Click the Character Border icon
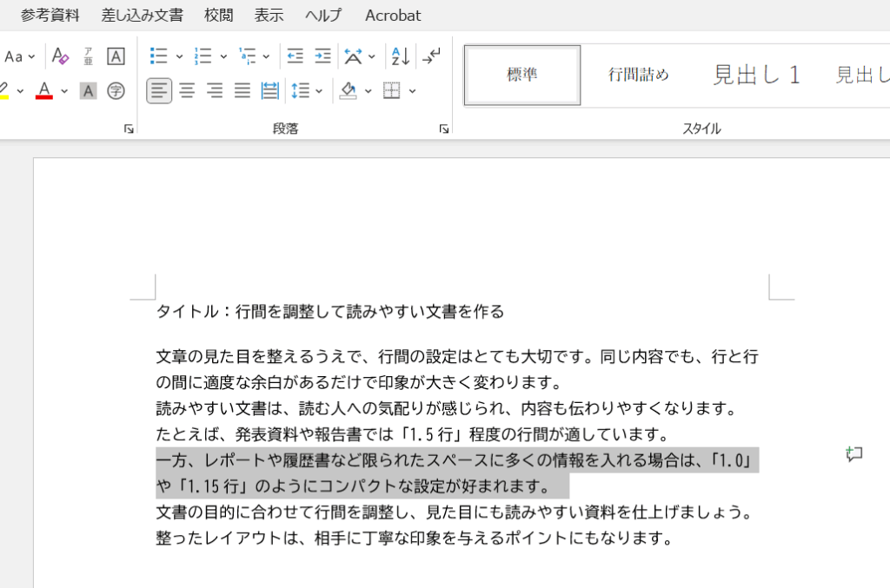This screenshot has height=588, width=890. pos(116,56)
